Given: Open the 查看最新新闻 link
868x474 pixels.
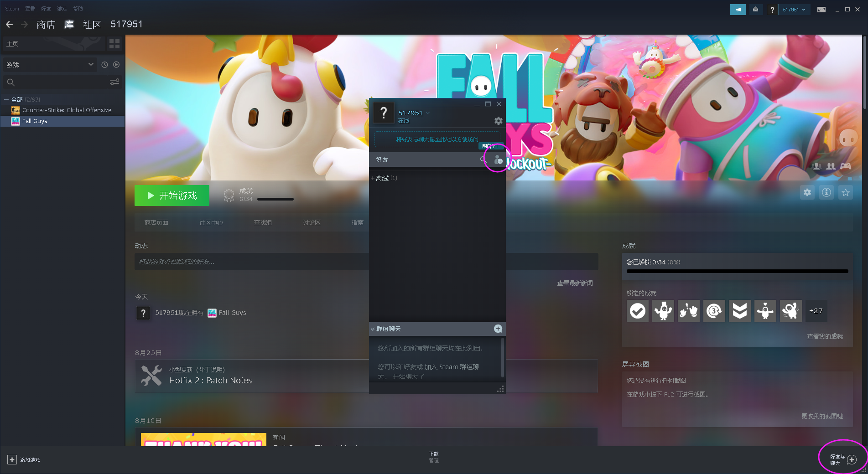Looking at the screenshot, I should [x=575, y=283].
